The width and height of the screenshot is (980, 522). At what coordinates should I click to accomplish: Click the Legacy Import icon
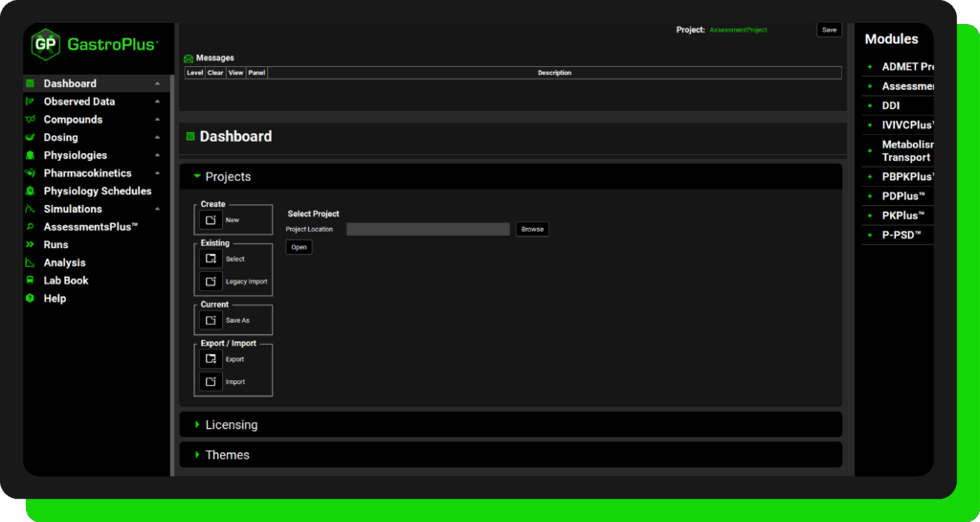[210, 282]
